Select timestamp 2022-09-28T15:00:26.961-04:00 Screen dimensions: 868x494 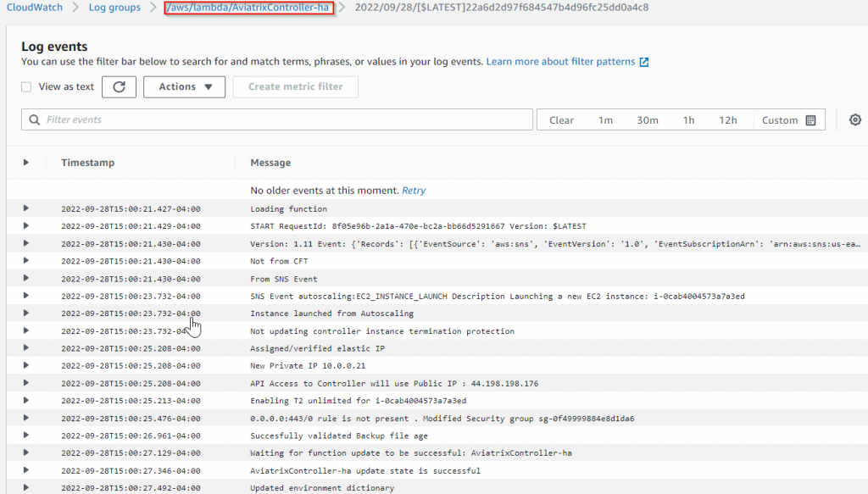pos(131,436)
